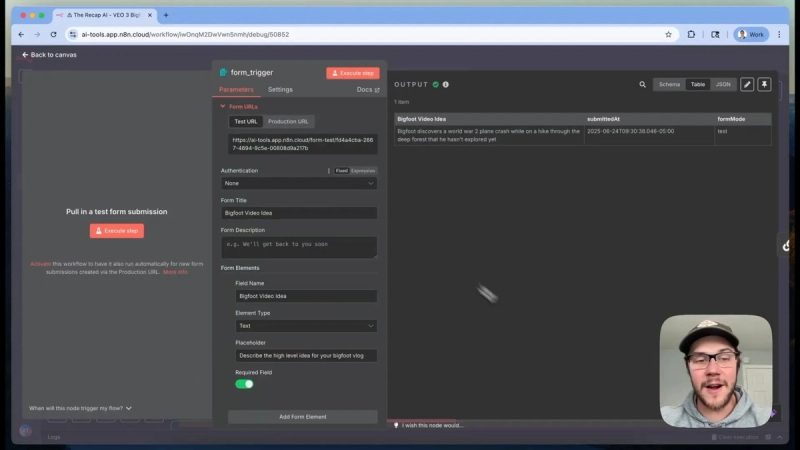Image resolution: width=800 pixels, height=450 pixels.
Task: Open the Parameters tab
Action: (236, 89)
